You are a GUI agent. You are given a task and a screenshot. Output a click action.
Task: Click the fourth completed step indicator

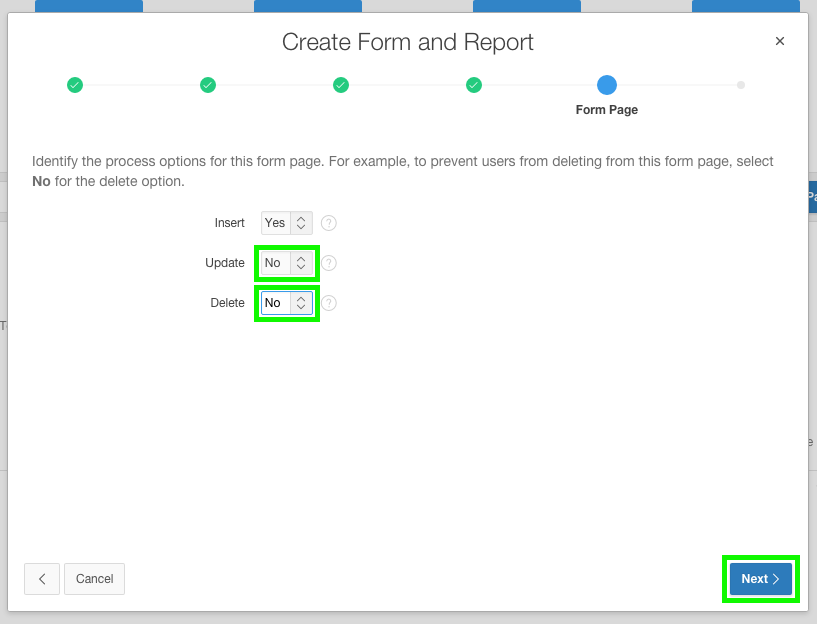point(473,85)
